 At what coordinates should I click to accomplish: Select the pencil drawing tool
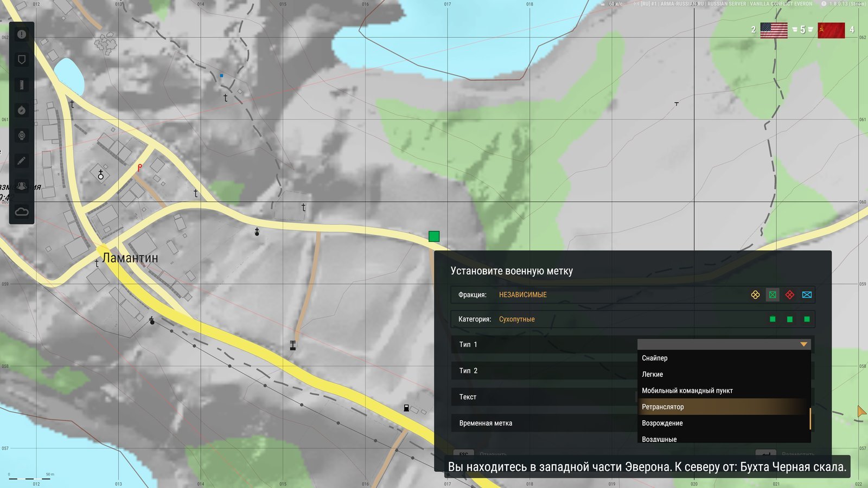coord(22,160)
